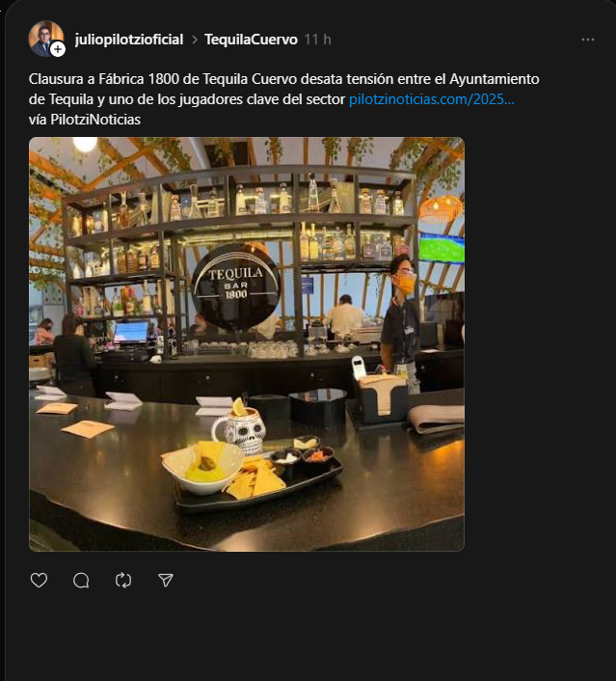Viewport: 616px width, 681px height.
Task: Visit the juliopilotzioficial username link
Action: coord(128,40)
